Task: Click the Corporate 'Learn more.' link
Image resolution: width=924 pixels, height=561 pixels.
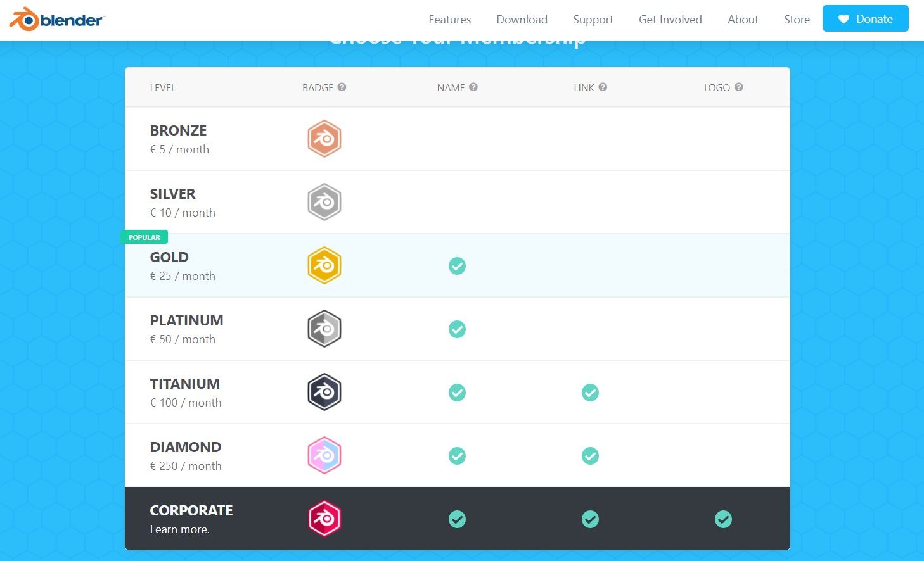Action: coord(179,529)
